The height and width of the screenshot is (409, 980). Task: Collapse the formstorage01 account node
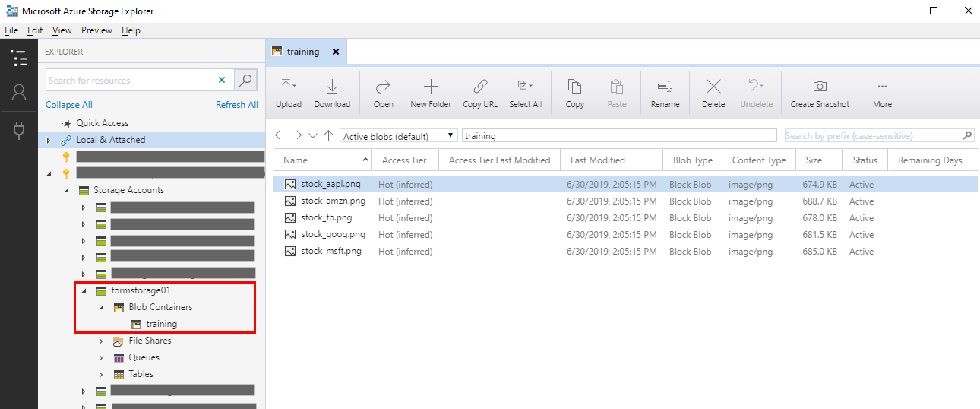tap(84, 290)
